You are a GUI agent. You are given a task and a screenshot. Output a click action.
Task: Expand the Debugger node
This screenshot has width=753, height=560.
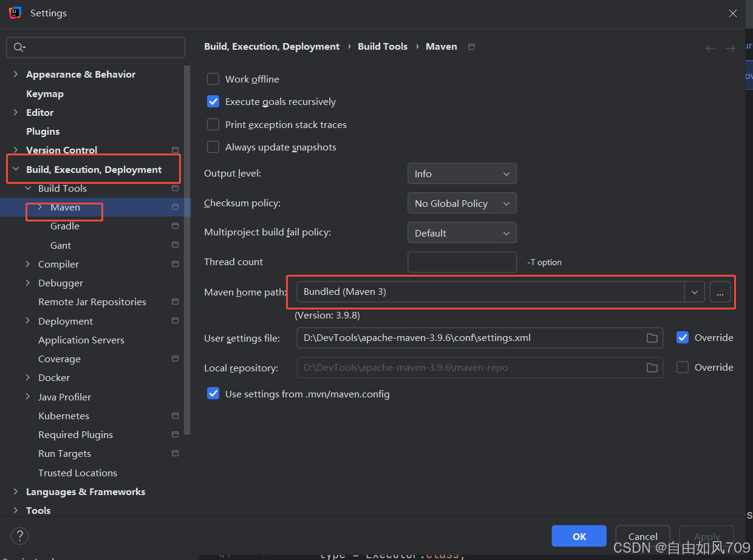(x=28, y=283)
